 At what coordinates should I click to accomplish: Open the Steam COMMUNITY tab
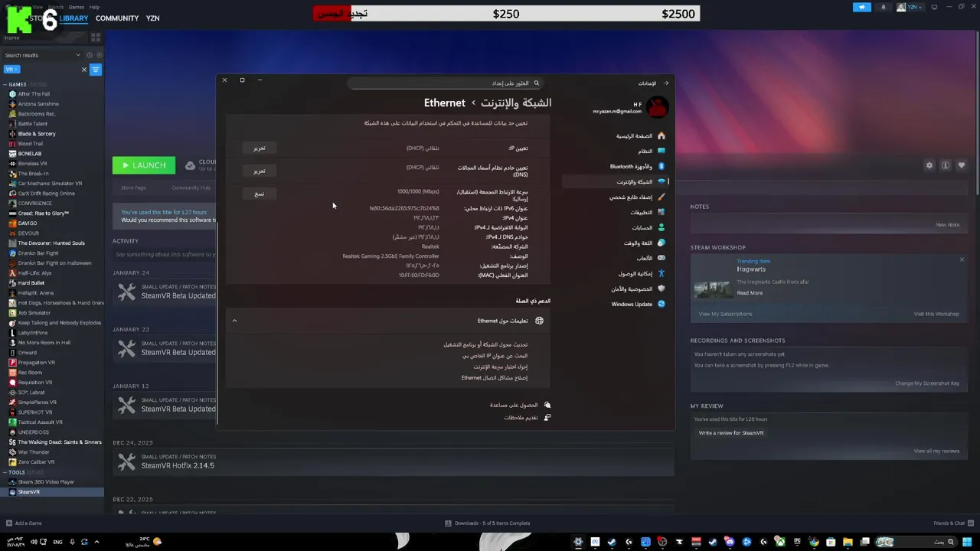[117, 18]
